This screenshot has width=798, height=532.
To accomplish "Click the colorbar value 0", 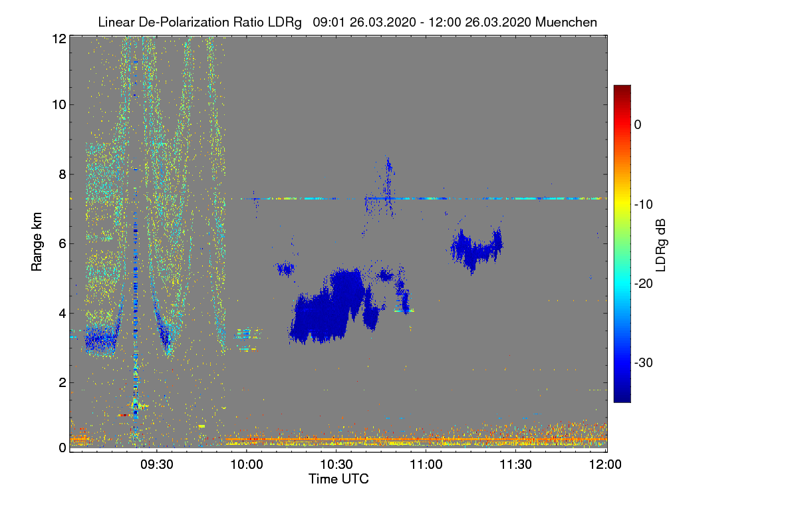I will (638, 124).
